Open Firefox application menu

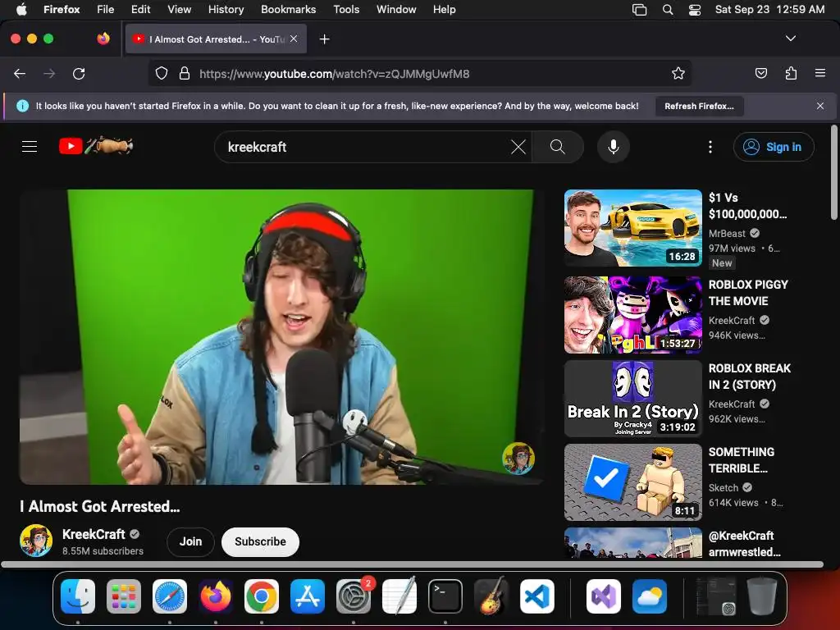click(820, 73)
